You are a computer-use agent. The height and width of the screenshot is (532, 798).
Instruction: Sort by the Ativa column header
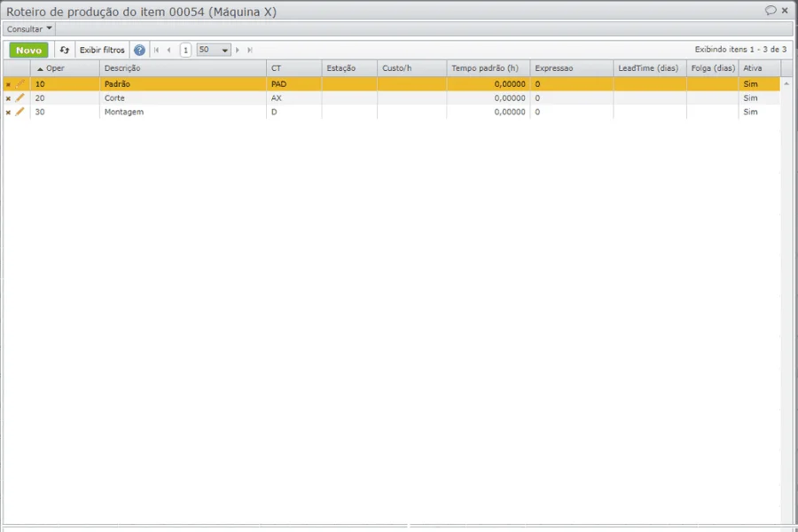pyautogui.click(x=759, y=68)
